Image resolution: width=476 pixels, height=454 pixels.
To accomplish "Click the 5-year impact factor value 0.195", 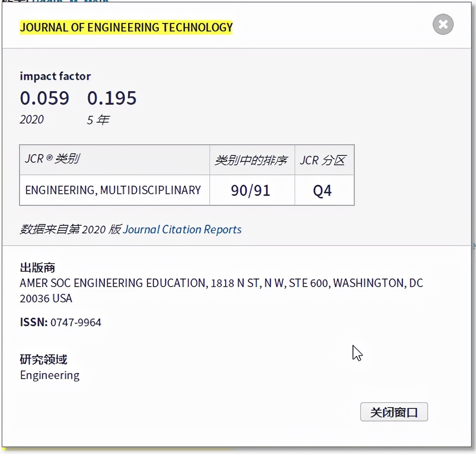I will [112, 98].
